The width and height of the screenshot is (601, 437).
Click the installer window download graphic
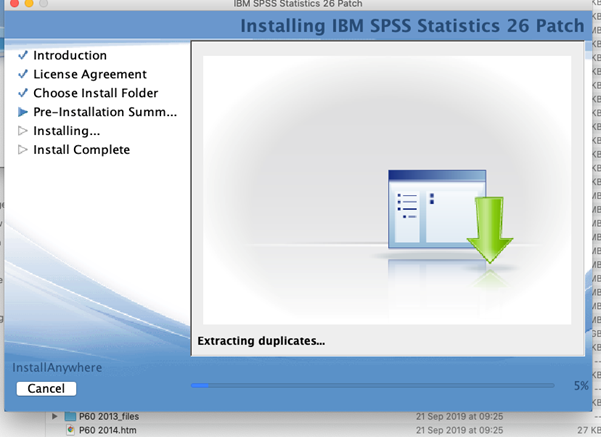(x=450, y=217)
